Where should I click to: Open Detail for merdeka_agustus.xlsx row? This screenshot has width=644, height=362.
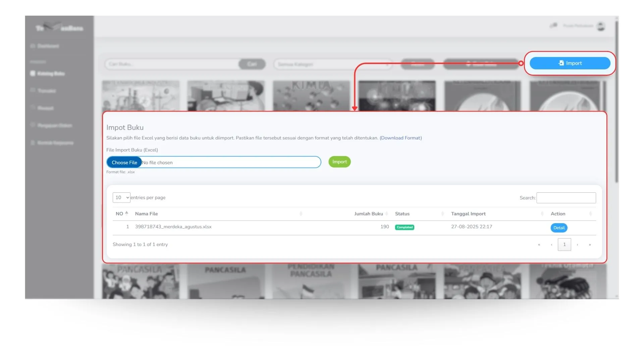pos(559,228)
